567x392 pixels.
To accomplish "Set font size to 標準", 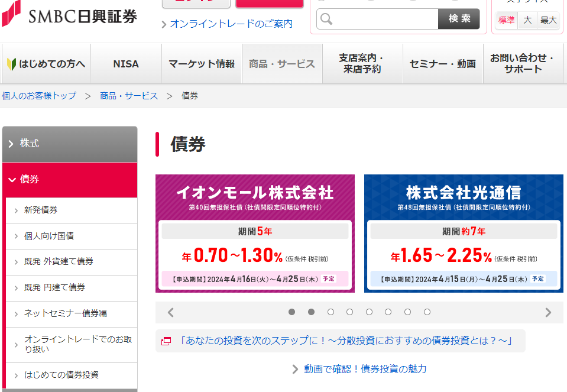I will 506,20.
